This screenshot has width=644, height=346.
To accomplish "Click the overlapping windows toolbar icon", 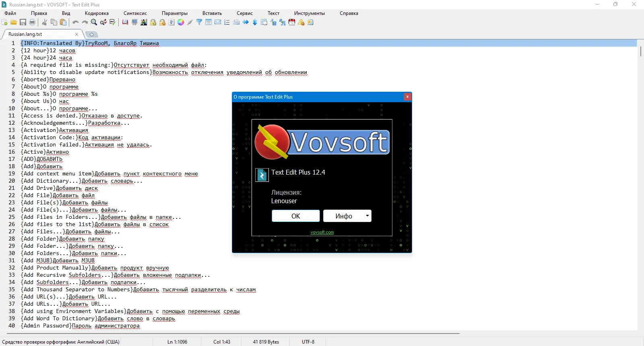I will pyautogui.click(x=264, y=23).
